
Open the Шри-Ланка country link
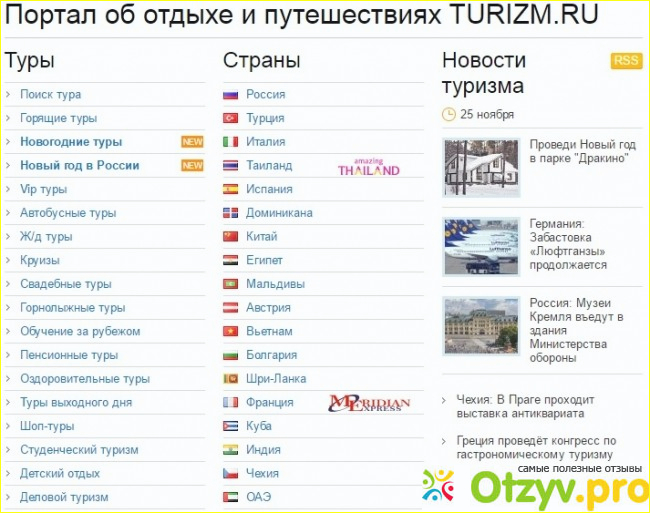(x=276, y=379)
